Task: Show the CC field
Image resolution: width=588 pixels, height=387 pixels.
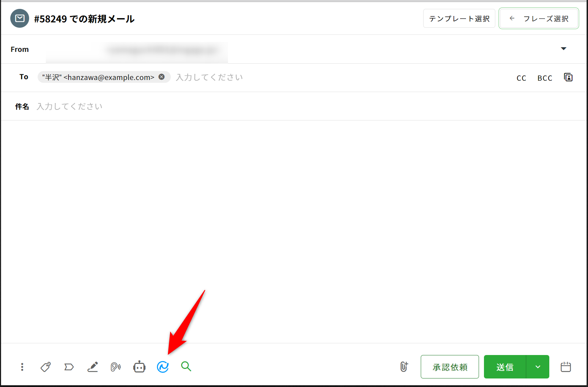Action: coord(521,78)
